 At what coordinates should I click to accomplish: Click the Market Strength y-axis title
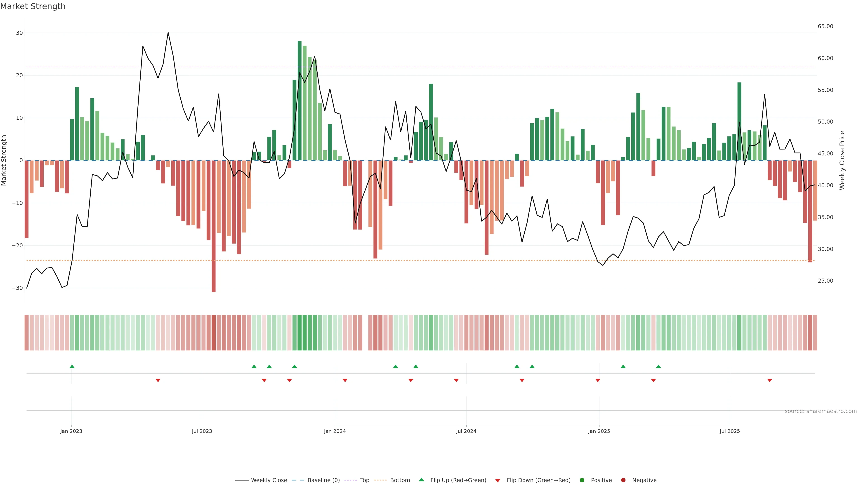4,160
